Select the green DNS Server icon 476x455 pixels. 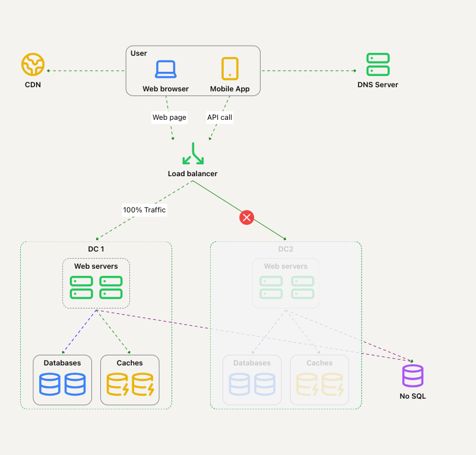[x=377, y=64]
